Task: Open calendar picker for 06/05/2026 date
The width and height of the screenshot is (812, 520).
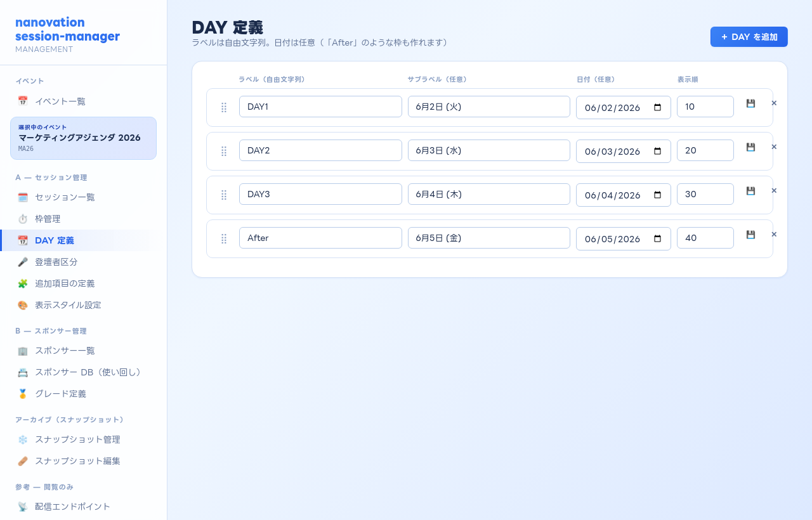Action: [657, 238]
